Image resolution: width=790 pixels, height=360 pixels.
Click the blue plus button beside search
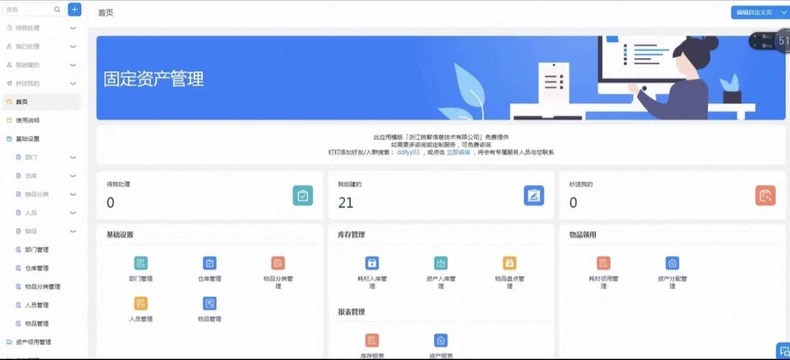click(75, 10)
